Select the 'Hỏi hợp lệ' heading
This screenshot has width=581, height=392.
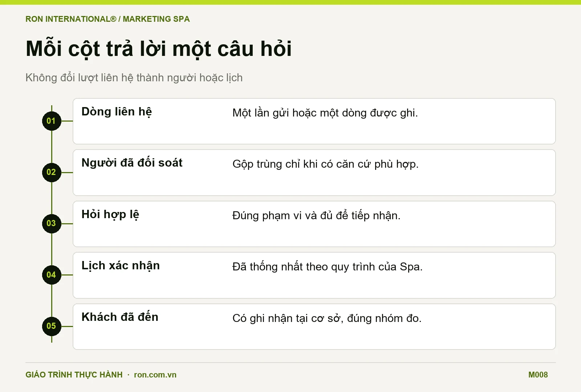pyautogui.click(x=110, y=215)
